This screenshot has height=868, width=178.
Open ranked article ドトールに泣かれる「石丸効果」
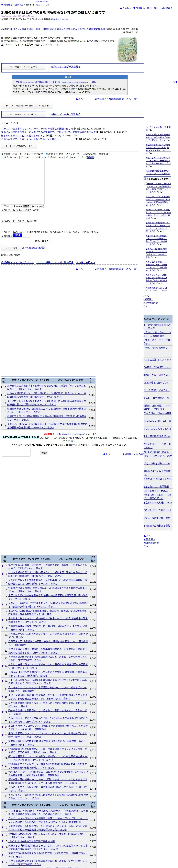click(x=48, y=681)
